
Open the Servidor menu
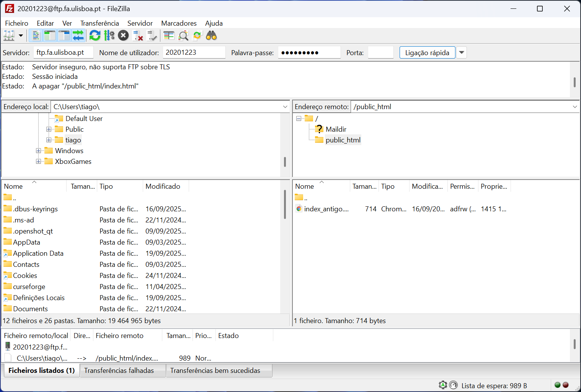click(x=140, y=23)
